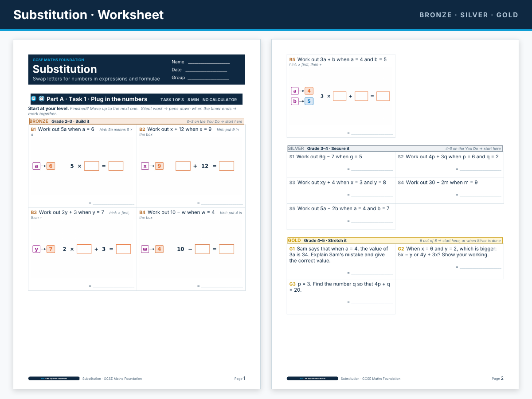The image size is (532, 399).
Task: Click the 'Page 2' footer number
Action: [498, 379]
